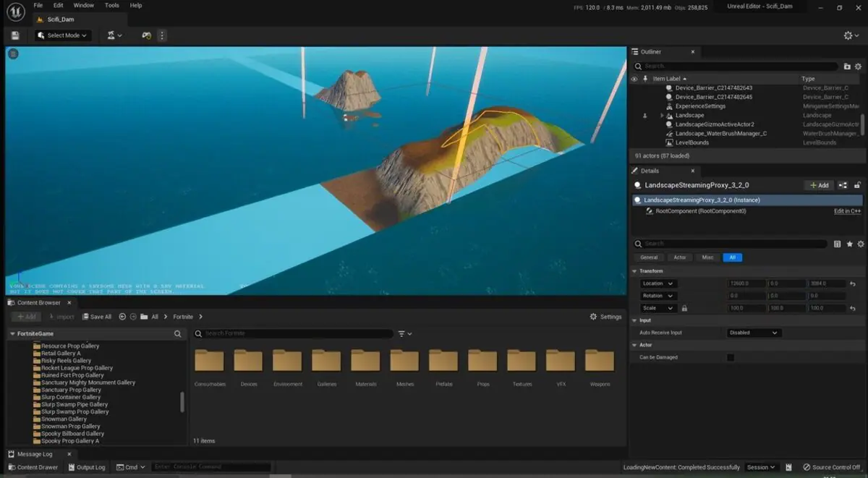
Task: Expand the Landscape item in Outliner
Action: click(x=662, y=116)
